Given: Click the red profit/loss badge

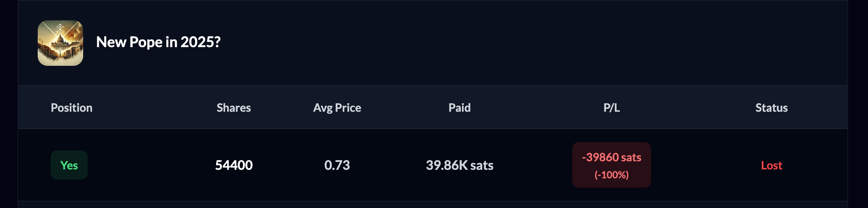Looking at the screenshot, I should tap(612, 165).
